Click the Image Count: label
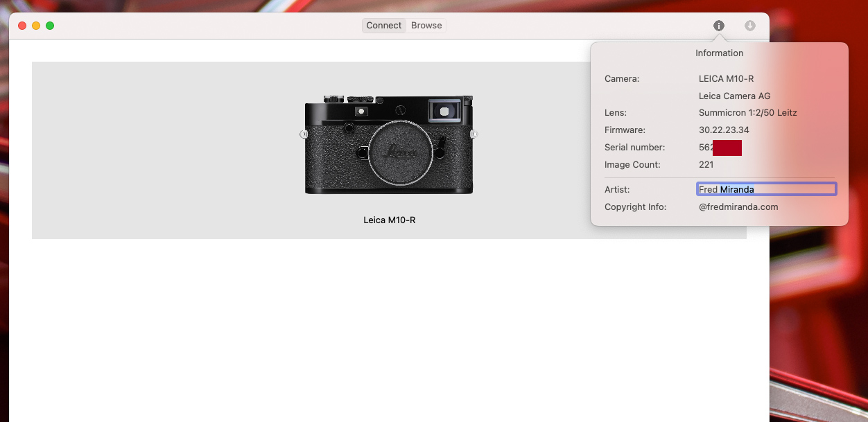The width and height of the screenshot is (868, 422). 632,164
